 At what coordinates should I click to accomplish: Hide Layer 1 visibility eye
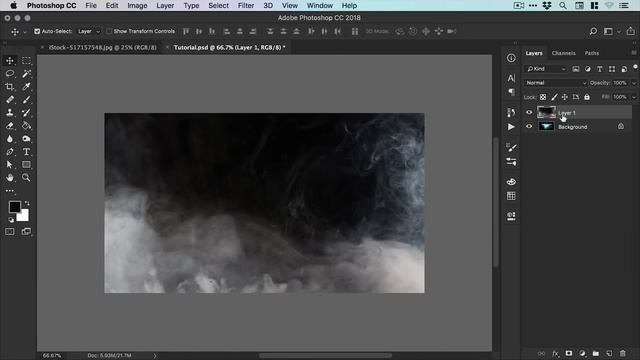pyautogui.click(x=529, y=112)
